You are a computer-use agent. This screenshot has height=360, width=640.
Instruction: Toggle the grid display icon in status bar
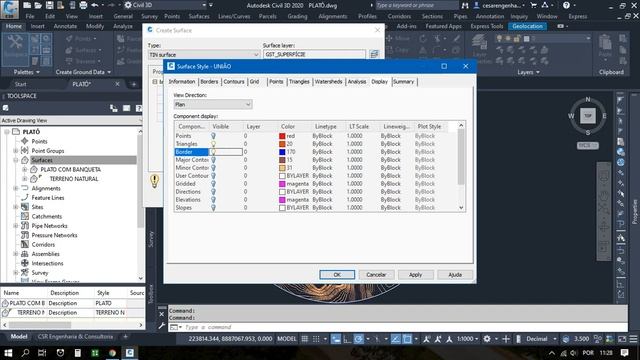pyautogui.click(x=304, y=339)
